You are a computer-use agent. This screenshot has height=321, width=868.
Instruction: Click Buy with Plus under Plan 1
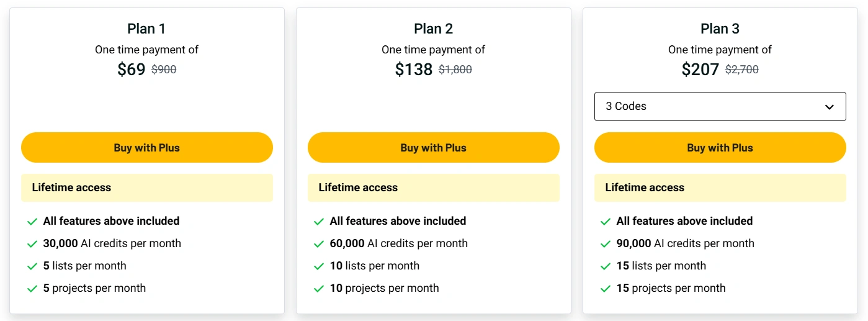click(x=147, y=148)
